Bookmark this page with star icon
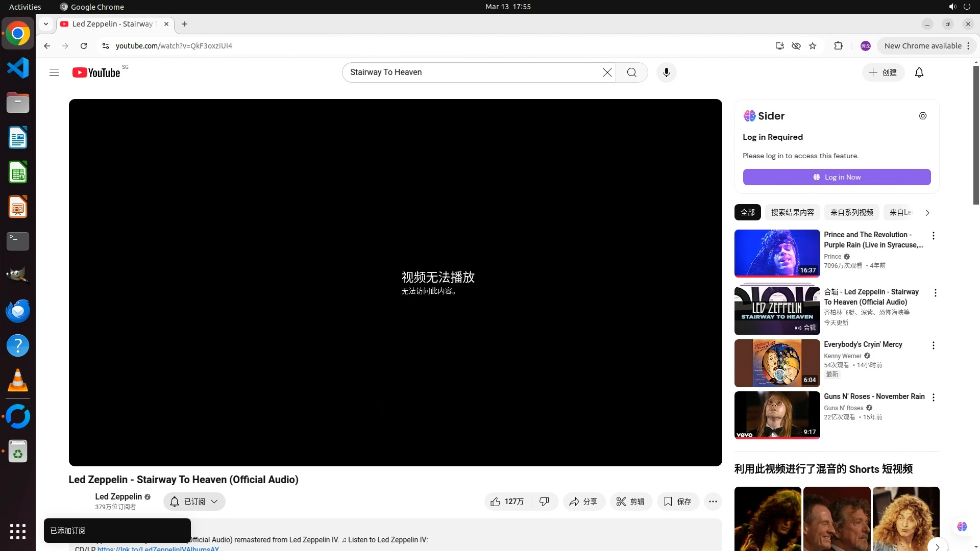The image size is (980, 551). pyautogui.click(x=813, y=46)
